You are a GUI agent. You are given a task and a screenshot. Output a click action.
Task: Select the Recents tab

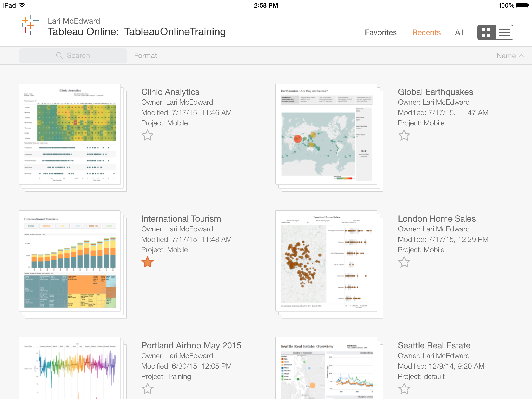click(x=426, y=32)
